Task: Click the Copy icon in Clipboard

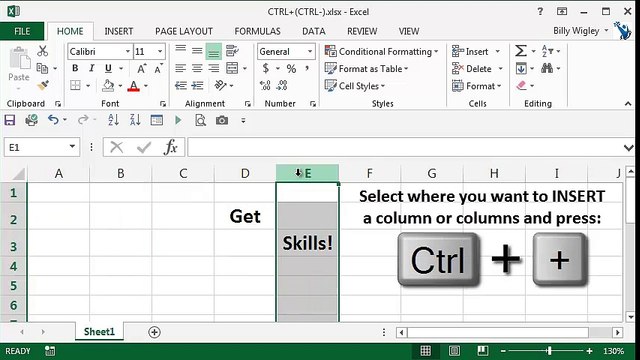Action: click(42, 68)
